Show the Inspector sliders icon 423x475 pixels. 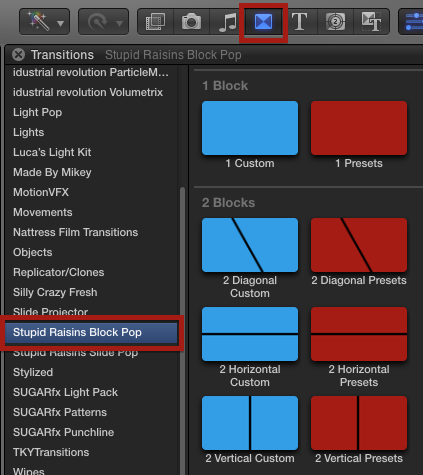[412, 22]
